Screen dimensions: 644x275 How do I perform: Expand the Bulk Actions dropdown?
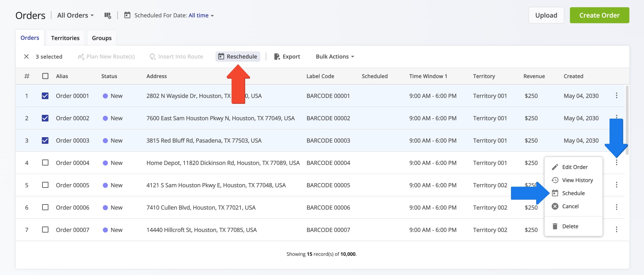click(x=335, y=57)
